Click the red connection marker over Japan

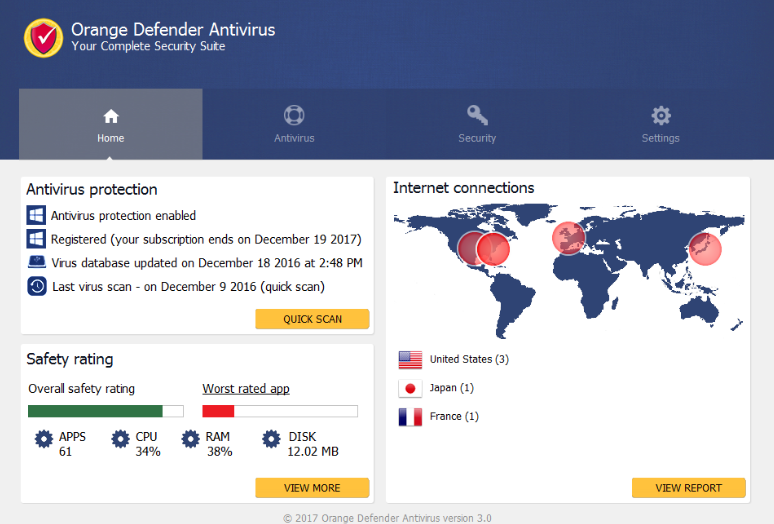pyautogui.click(x=705, y=248)
